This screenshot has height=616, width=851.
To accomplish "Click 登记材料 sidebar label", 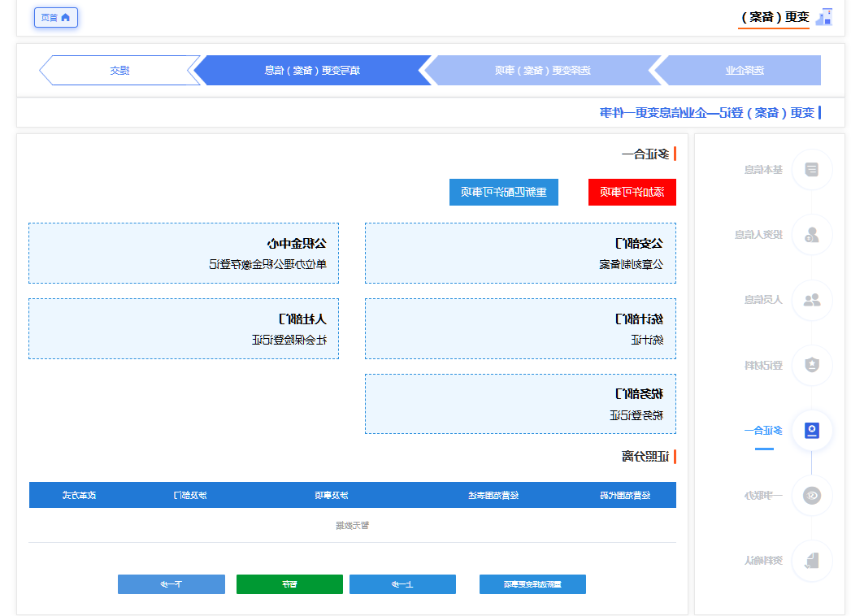I will pos(763,365).
